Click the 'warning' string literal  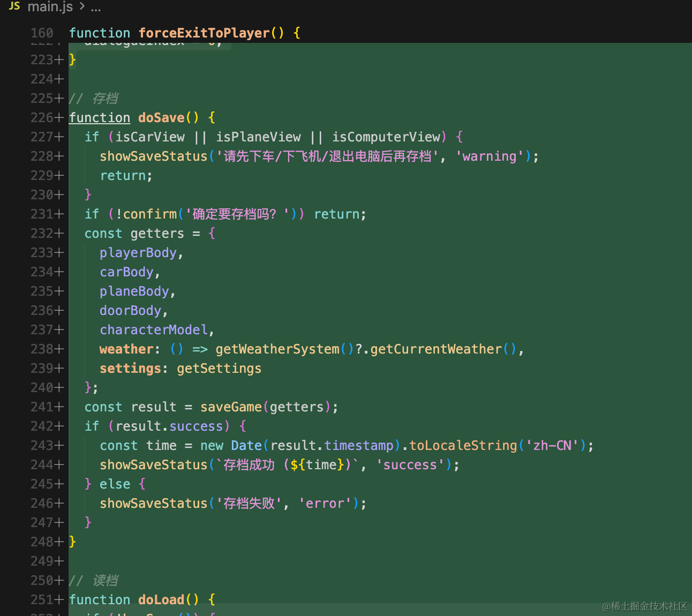point(490,156)
